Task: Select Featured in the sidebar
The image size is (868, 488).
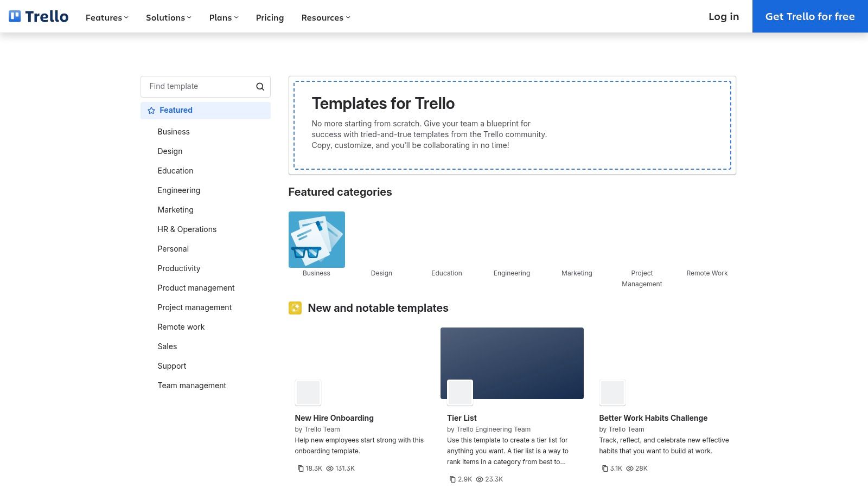Action: click(x=206, y=111)
